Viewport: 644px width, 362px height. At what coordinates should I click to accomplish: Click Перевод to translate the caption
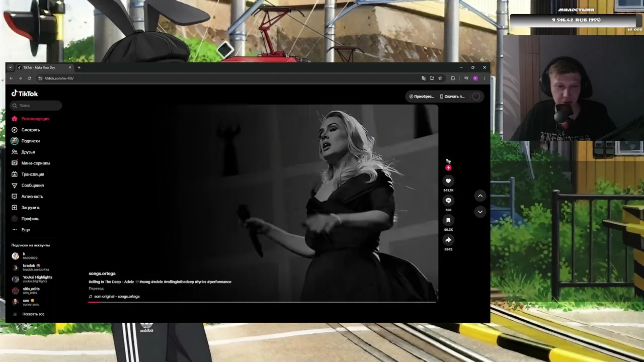tap(96, 289)
